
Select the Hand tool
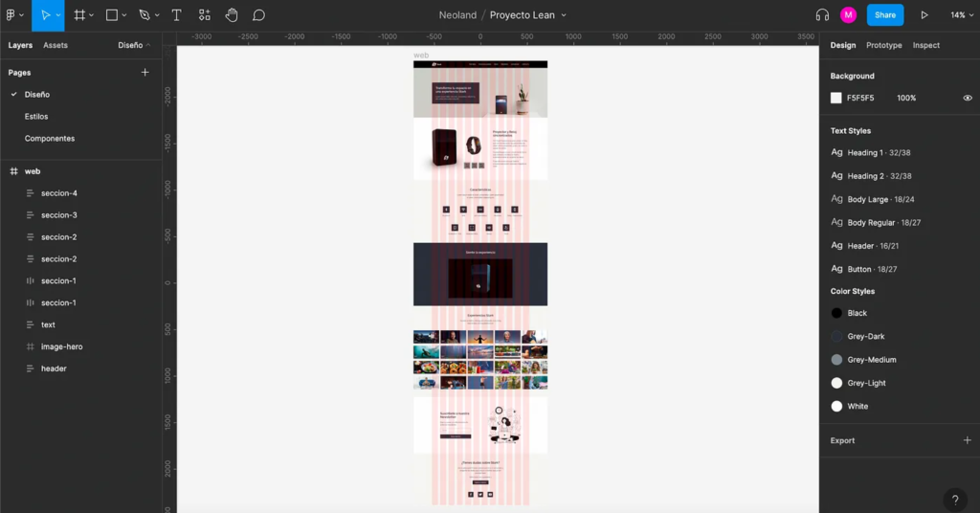click(232, 15)
